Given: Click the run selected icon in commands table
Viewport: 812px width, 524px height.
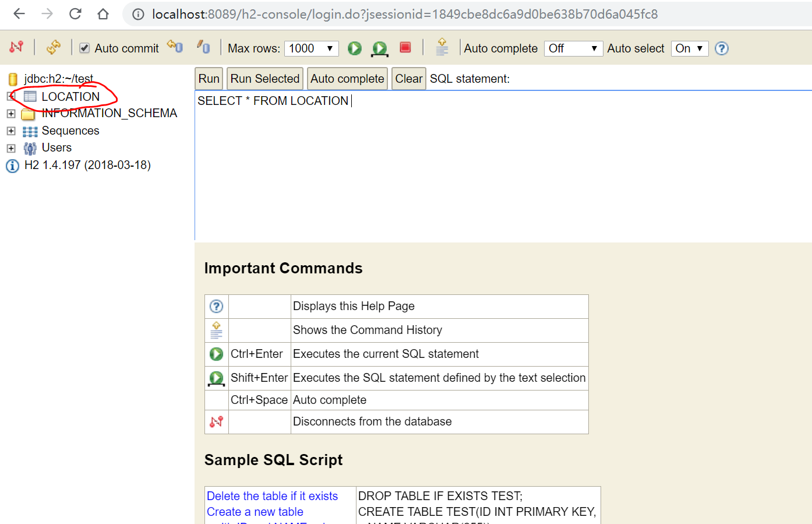Looking at the screenshot, I should point(216,378).
